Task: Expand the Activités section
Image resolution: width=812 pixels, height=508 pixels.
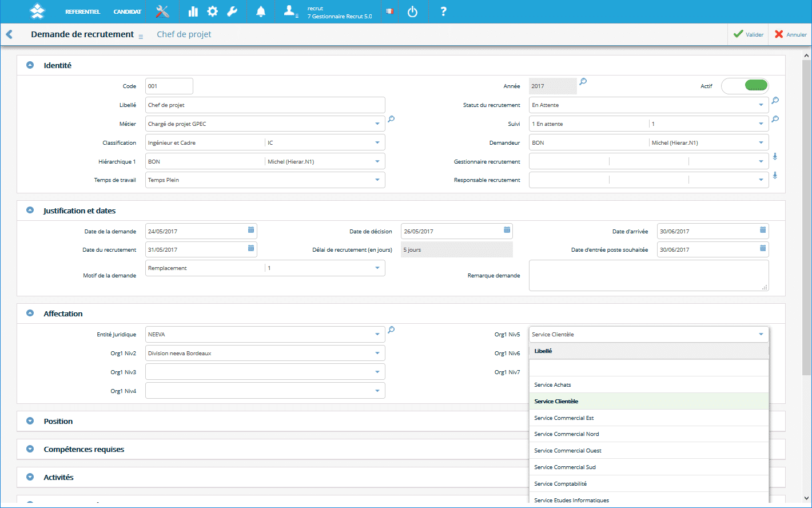Action: tap(30, 477)
